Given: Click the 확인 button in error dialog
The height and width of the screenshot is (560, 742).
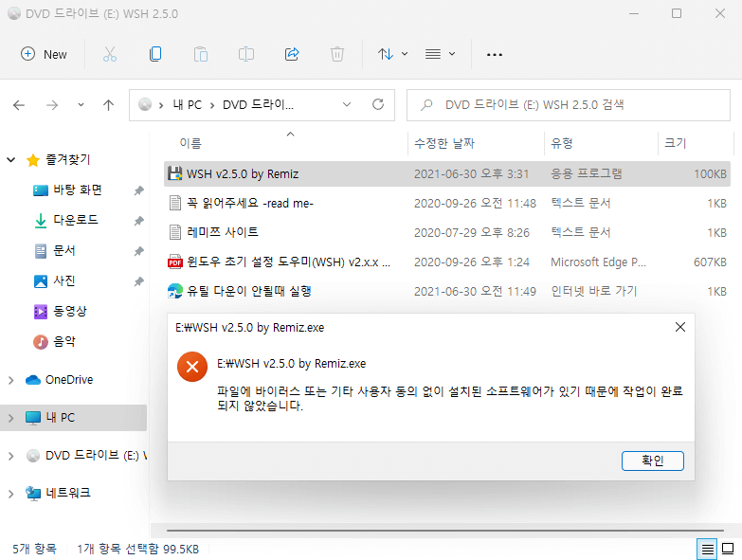Looking at the screenshot, I should 653,461.
